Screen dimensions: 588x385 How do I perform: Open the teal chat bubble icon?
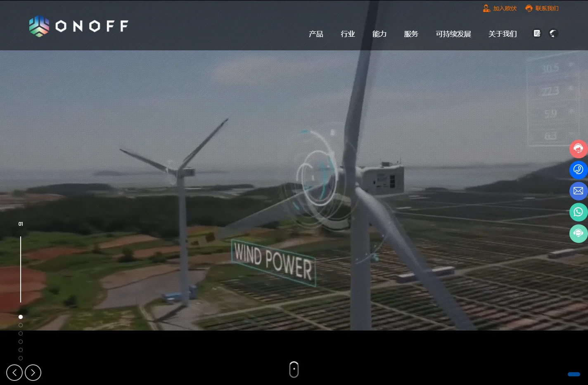coord(579,234)
